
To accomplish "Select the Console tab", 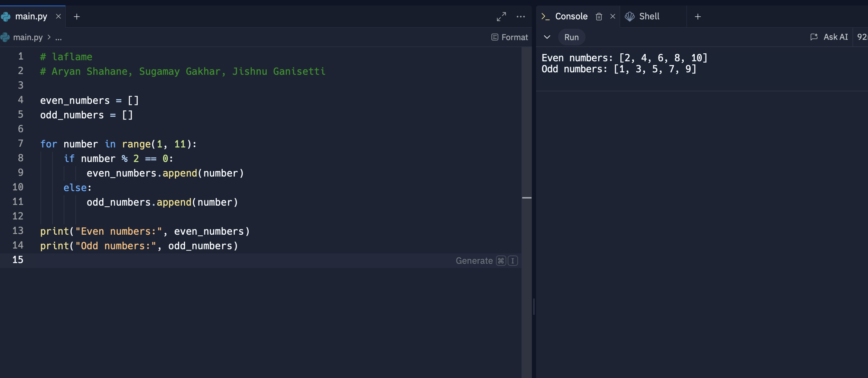I will coord(571,16).
